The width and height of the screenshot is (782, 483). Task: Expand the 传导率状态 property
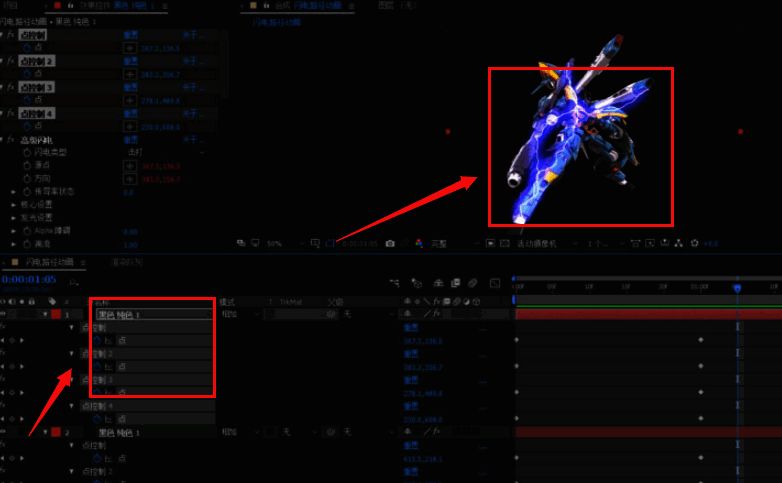pos(13,192)
